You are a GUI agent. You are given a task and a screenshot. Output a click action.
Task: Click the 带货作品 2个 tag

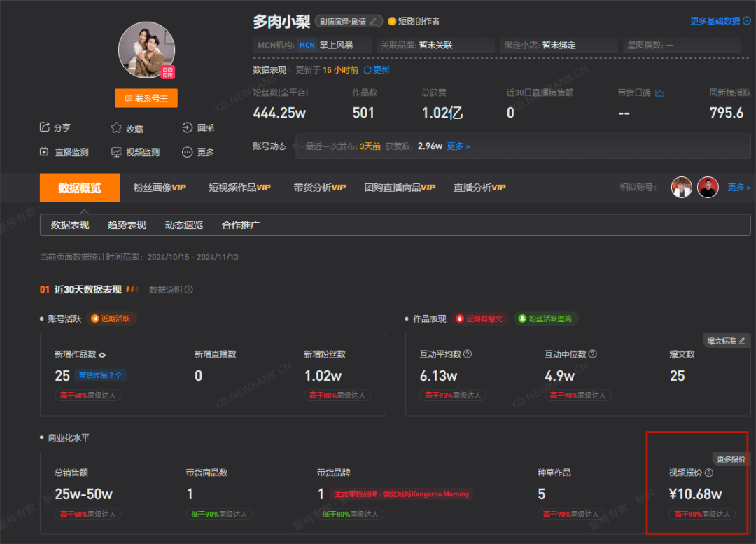tap(101, 375)
